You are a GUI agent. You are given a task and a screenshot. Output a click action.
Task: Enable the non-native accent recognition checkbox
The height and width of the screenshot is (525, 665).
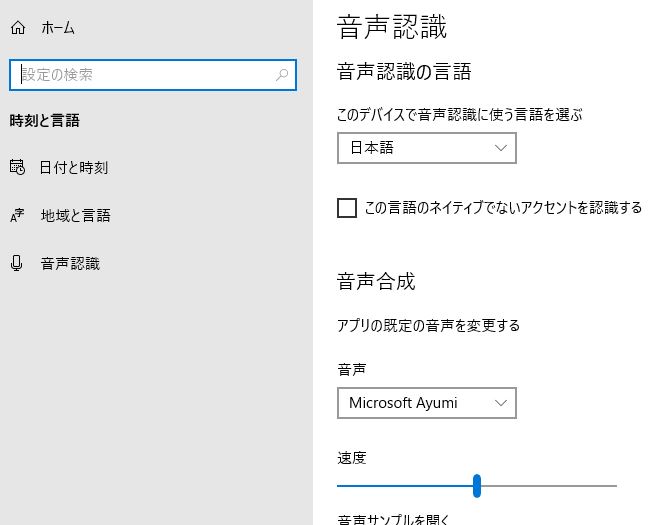click(347, 208)
